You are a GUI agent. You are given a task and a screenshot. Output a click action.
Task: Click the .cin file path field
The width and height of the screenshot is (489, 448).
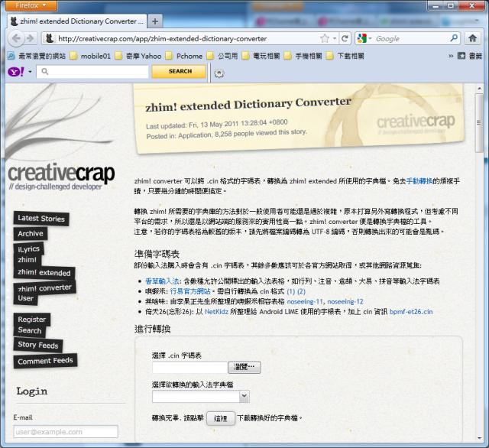click(190, 368)
